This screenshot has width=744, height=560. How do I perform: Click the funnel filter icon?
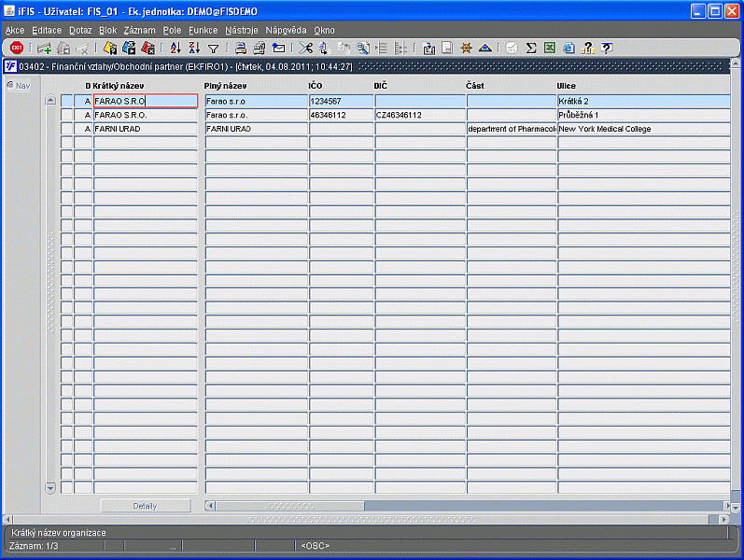pos(214,49)
